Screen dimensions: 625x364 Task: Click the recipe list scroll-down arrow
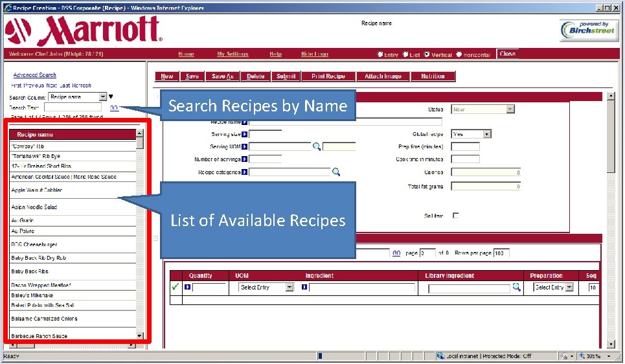(139, 336)
